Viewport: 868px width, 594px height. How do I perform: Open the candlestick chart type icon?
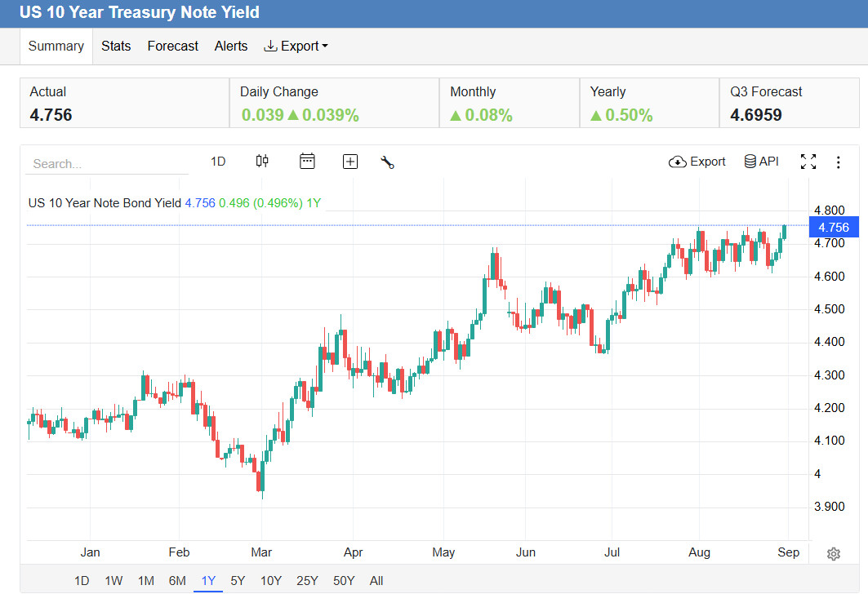262,162
